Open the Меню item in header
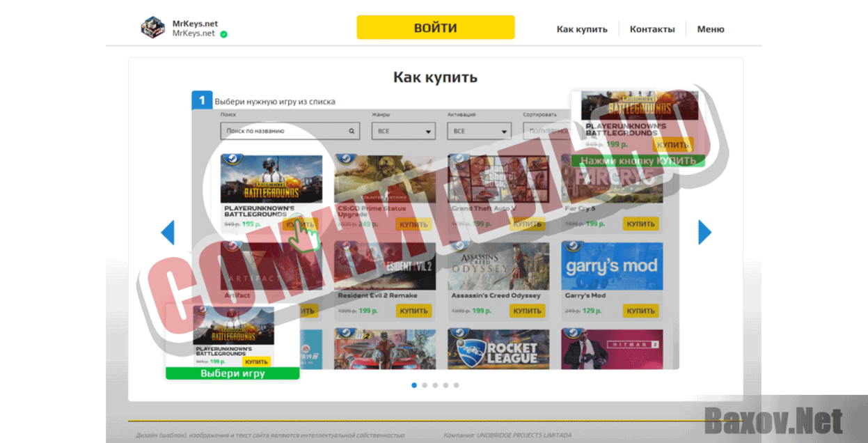868x443 pixels. tap(711, 29)
